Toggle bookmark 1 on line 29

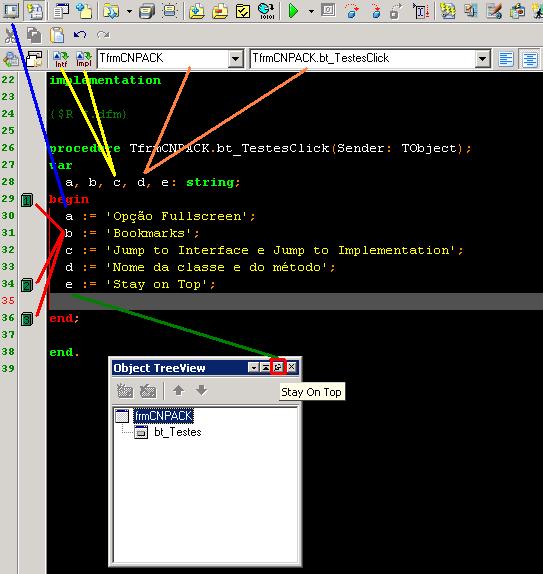point(27,200)
